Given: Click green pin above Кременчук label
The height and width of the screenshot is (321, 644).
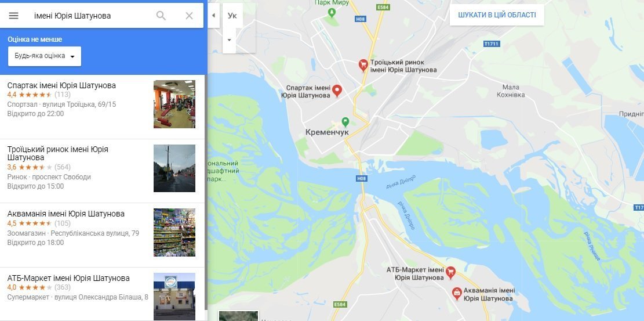Looking at the screenshot, I should (x=345, y=122).
